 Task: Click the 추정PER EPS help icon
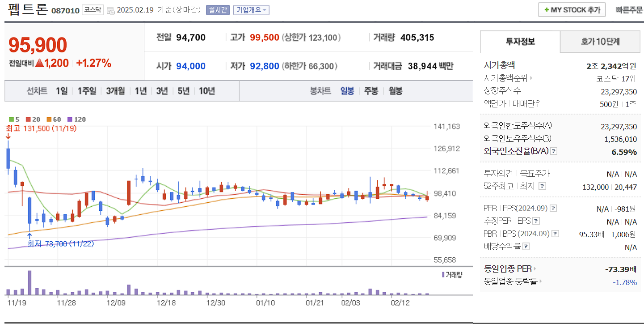(x=536, y=221)
